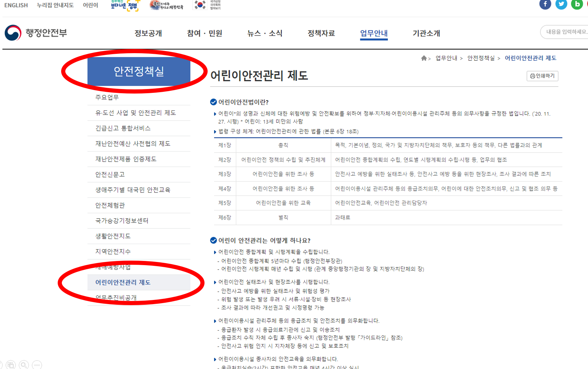Click the 안전정책실 sidebar header
588x369 pixels.
[x=139, y=71]
